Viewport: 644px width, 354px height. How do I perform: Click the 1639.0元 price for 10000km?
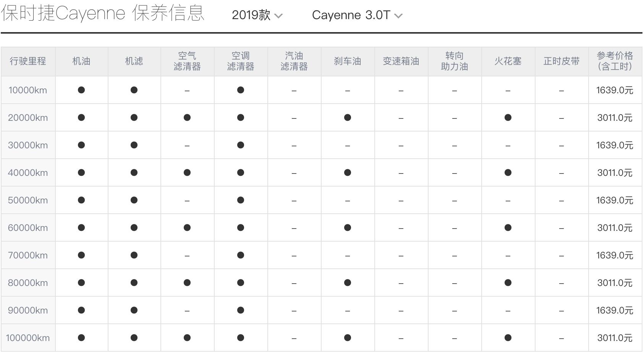[x=615, y=90]
